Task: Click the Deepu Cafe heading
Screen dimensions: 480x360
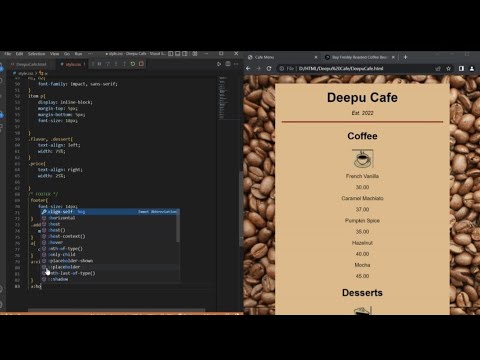Action: tap(362, 98)
